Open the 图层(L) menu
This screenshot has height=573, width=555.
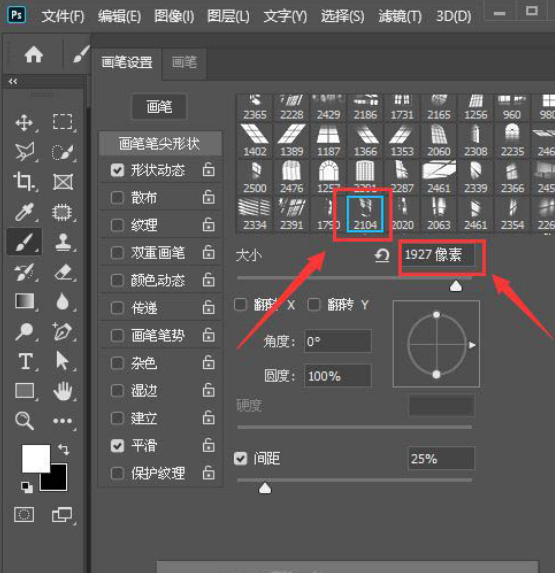tap(228, 16)
